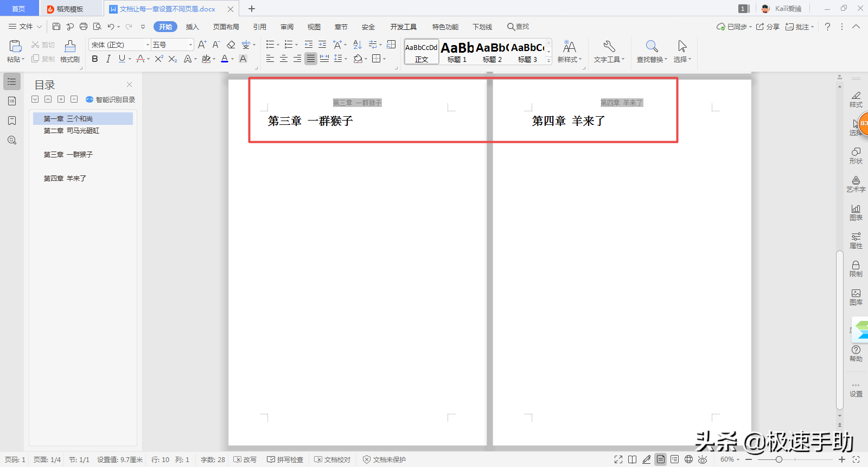Image resolution: width=868 pixels, height=467 pixels.
Task: Open the bullet list dropdown
Action: (278, 45)
